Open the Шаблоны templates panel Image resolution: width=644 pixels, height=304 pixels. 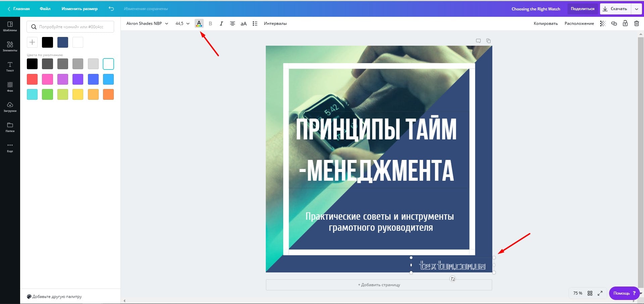[x=10, y=27]
